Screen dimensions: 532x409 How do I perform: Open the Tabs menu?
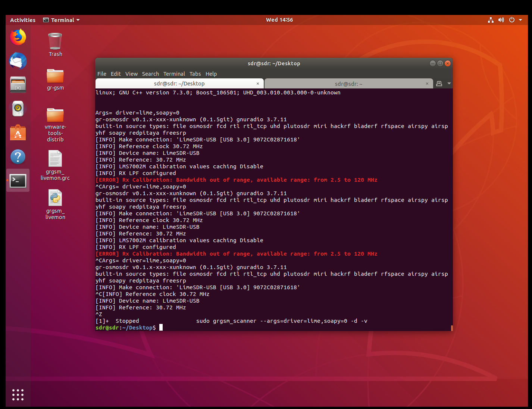(195, 74)
